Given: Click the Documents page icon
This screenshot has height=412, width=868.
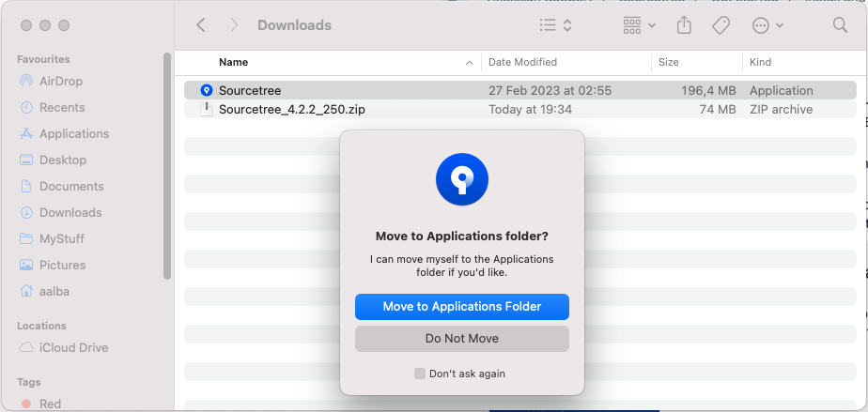Looking at the screenshot, I should pyautogui.click(x=26, y=187).
